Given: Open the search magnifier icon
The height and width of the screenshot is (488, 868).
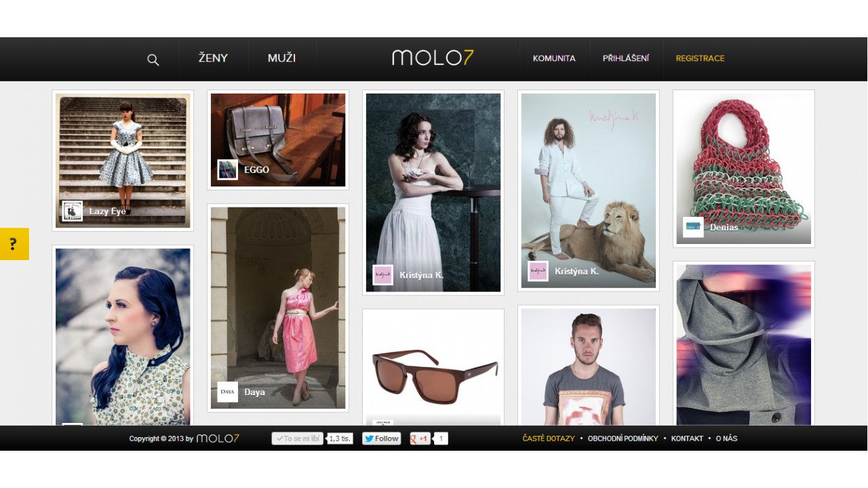Looking at the screenshot, I should 153,60.
